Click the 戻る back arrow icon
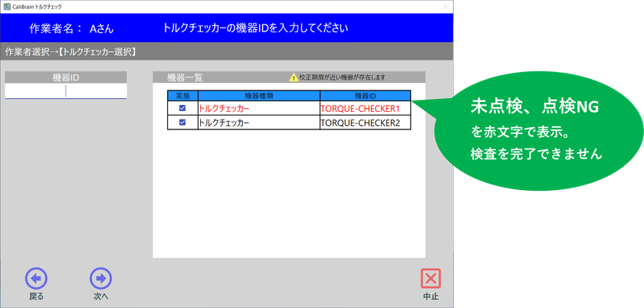 coord(36,279)
